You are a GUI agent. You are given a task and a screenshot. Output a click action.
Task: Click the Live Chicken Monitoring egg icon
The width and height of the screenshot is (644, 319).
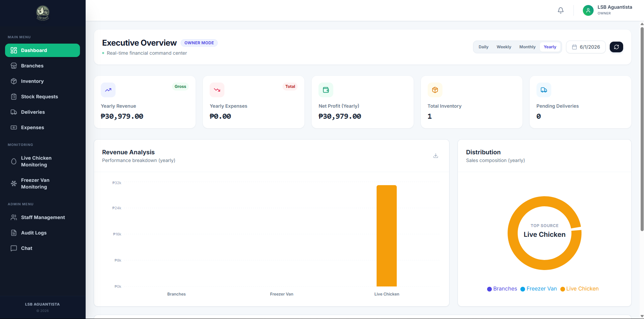tap(14, 161)
